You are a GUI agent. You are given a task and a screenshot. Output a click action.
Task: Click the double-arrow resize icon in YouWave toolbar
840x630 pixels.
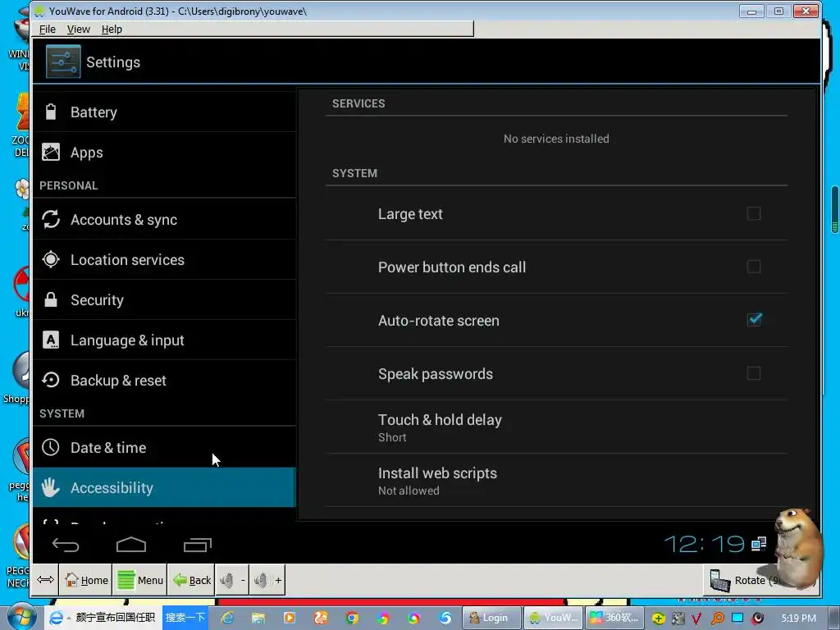46,580
